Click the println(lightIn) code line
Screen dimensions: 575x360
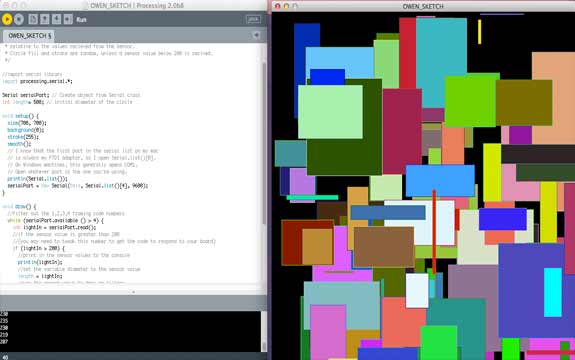40,262
